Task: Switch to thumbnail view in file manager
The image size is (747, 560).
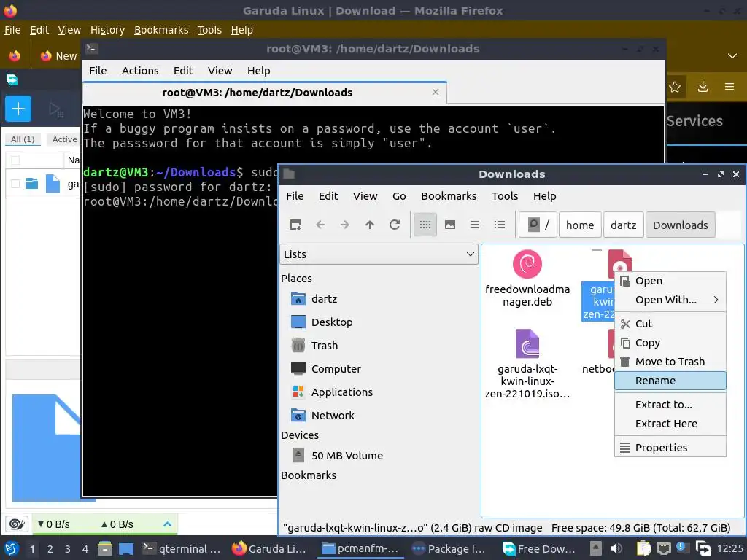Action: 449,225
